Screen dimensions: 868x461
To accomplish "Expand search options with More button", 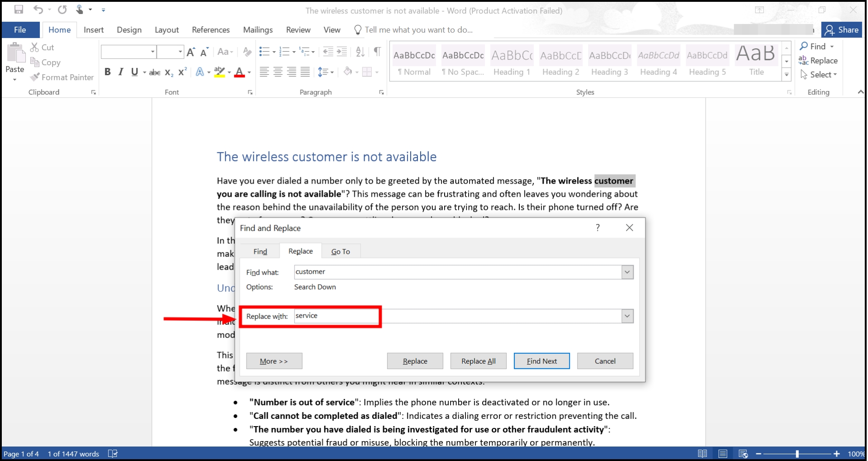I will [x=274, y=361].
